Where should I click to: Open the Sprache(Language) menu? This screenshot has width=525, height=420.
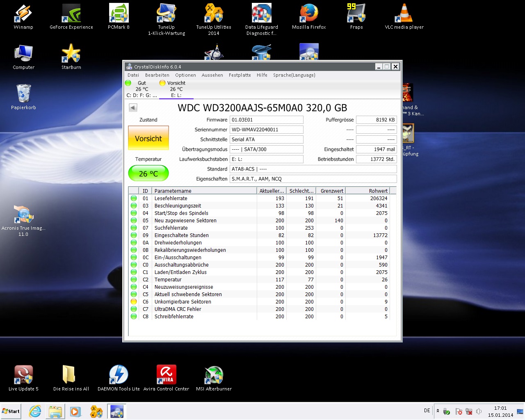click(x=294, y=75)
